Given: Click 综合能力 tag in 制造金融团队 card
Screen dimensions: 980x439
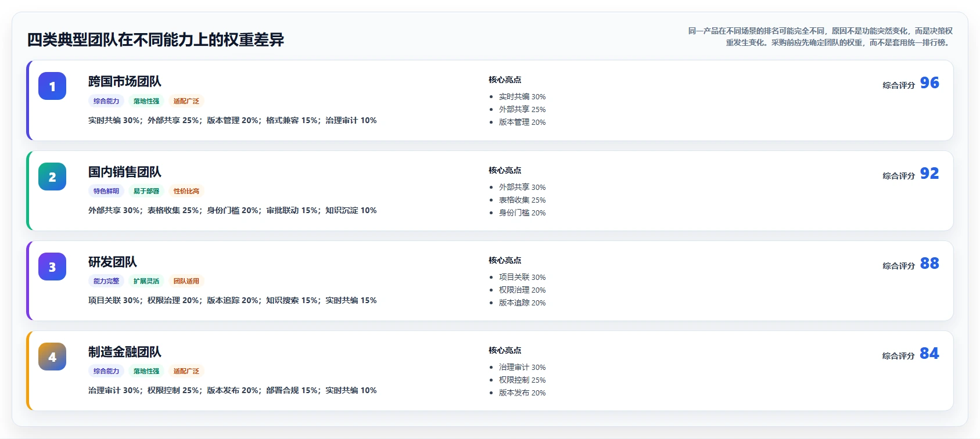Looking at the screenshot, I should pos(106,371).
